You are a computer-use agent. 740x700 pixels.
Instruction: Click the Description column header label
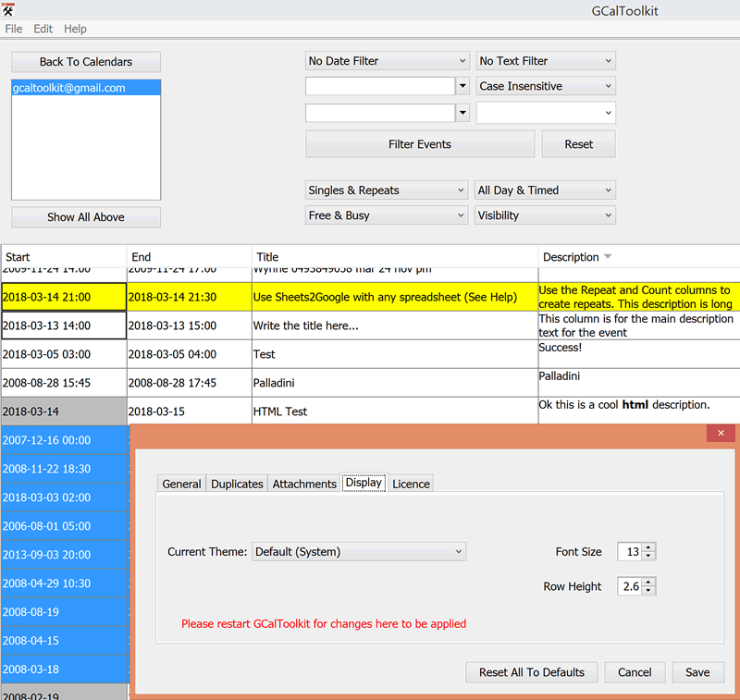[571, 257]
